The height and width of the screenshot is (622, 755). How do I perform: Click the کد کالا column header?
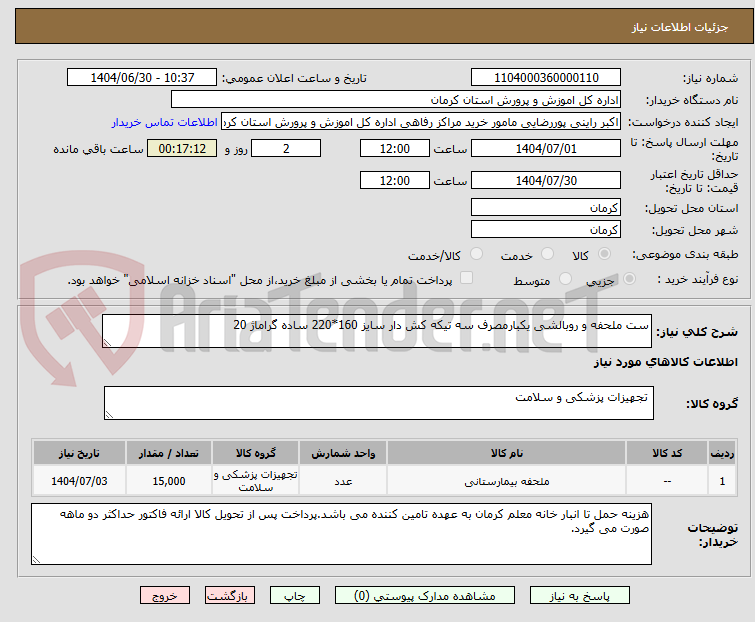point(666,453)
